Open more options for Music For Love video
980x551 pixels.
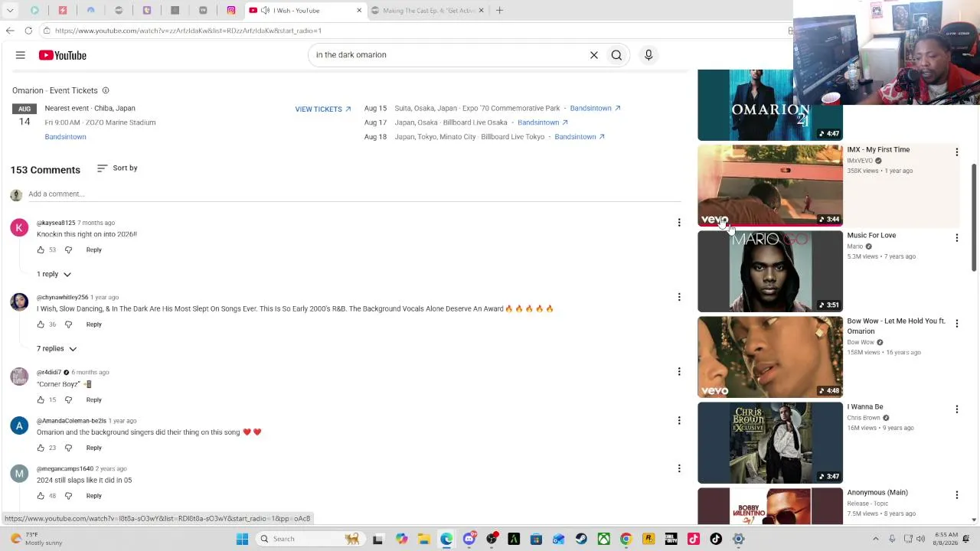point(956,239)
